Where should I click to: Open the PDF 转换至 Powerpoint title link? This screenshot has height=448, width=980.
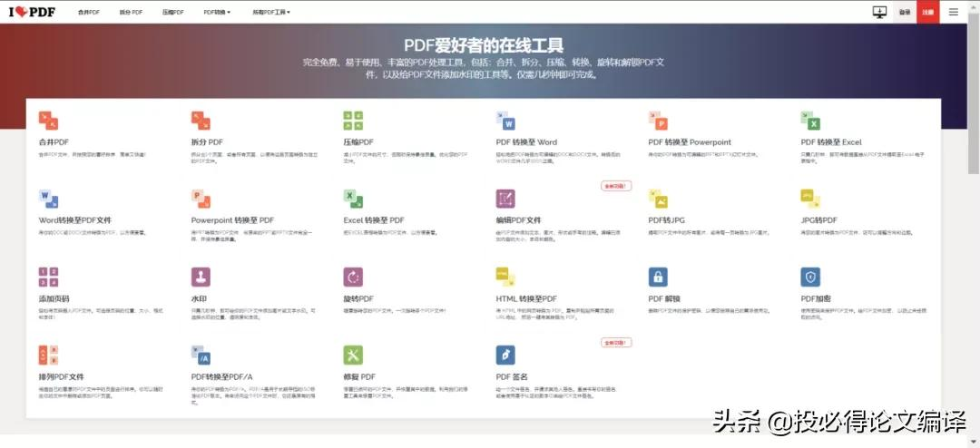click(690, 141)
